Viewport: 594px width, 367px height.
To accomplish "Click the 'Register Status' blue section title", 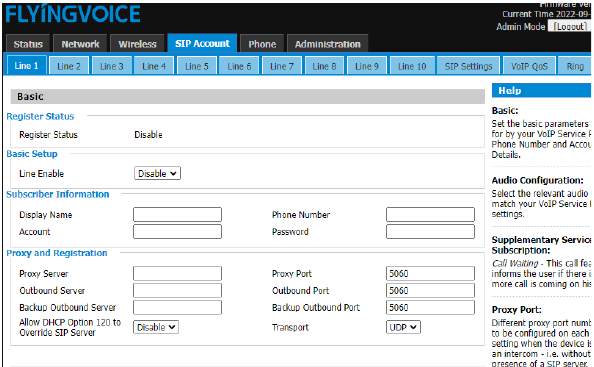I will coord(40,116).
